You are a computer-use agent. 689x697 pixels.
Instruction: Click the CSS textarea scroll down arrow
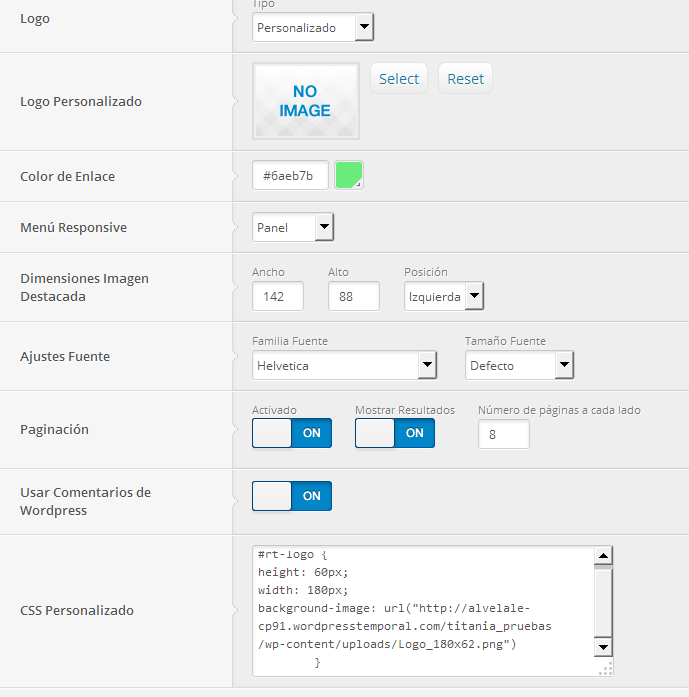(603, 647)
